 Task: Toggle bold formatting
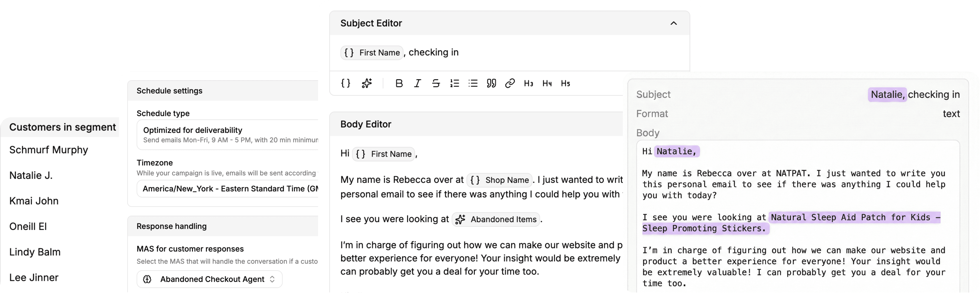tap(399, 83)
